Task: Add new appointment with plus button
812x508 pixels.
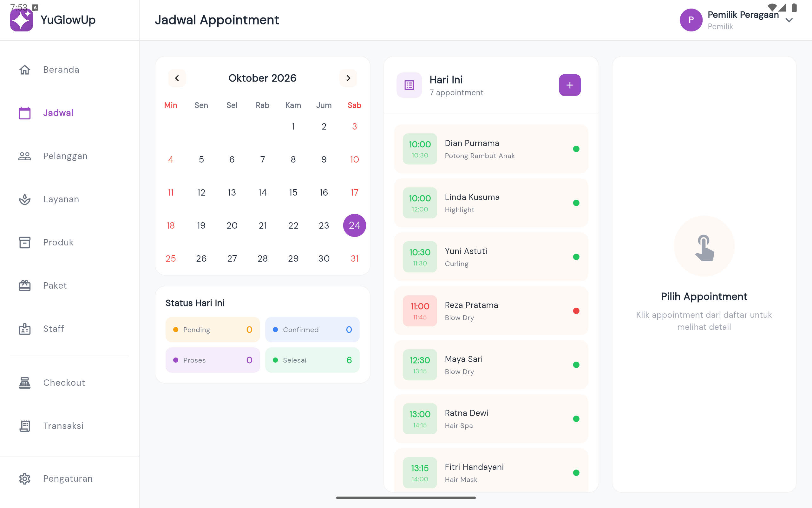Action: point(570,85)
